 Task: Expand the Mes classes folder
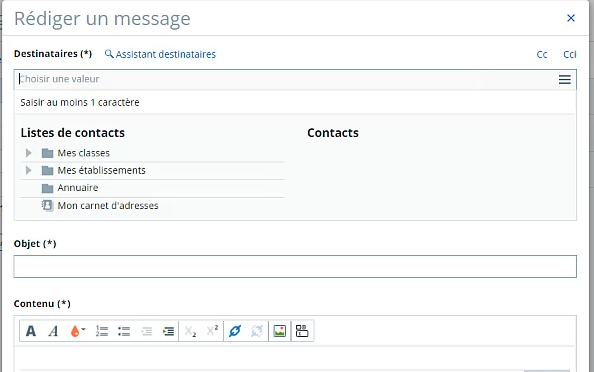click(28, 153)
